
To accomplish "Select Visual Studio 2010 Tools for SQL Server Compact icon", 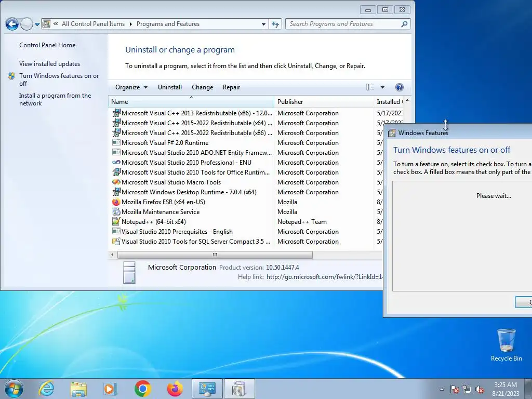I will tap(116, 241).
